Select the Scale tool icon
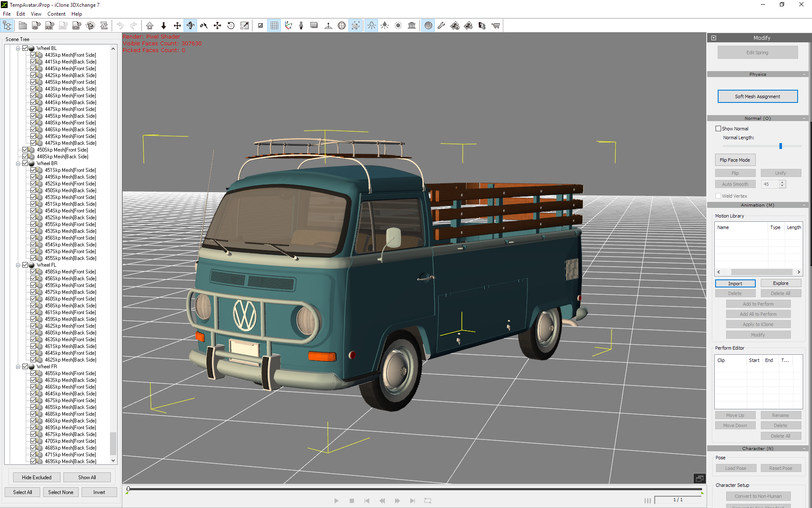The image size is (812, 508). point(244,26)
